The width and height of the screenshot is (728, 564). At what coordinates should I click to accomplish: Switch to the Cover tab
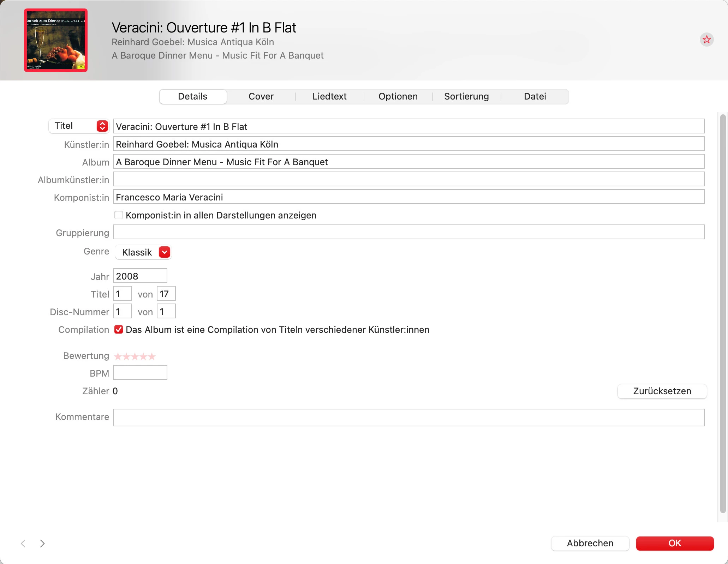coord(261,96)
